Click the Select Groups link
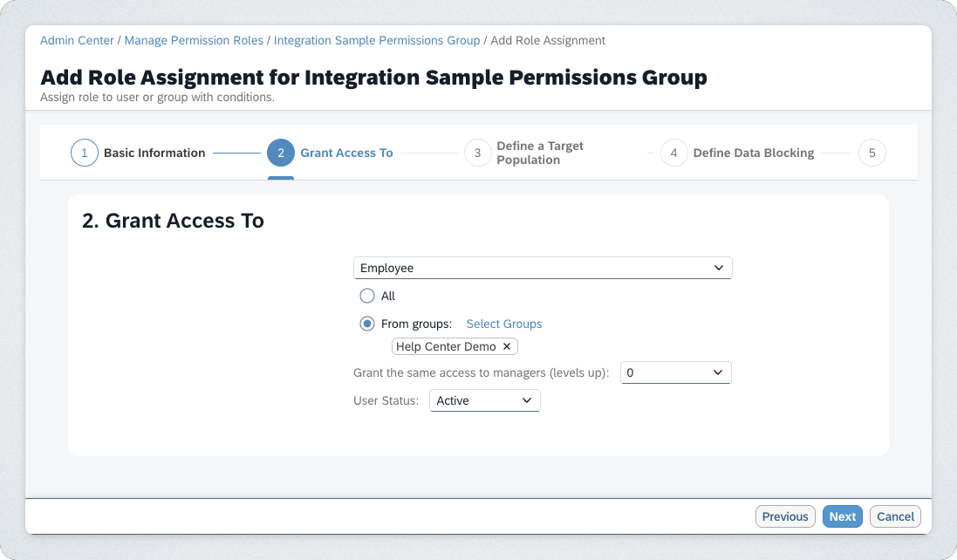 [x=504, y=324]
